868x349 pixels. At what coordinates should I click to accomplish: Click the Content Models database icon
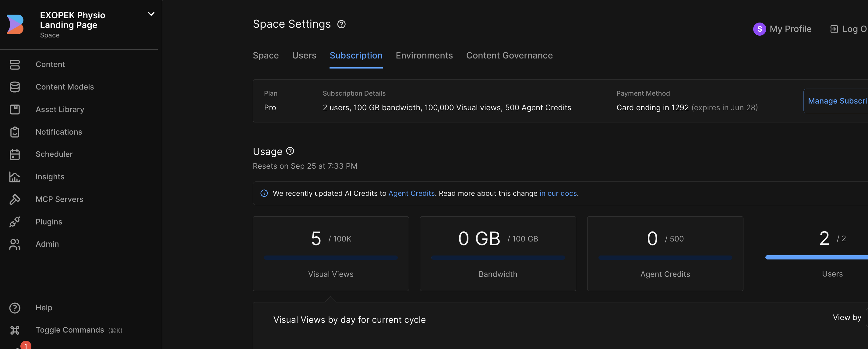[x=15, y=87]
